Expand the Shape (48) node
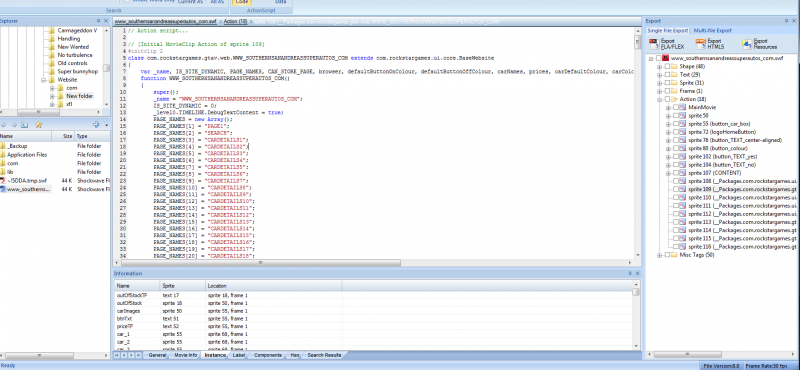Screen dimensions: 800x370 [x=660, y=67]
